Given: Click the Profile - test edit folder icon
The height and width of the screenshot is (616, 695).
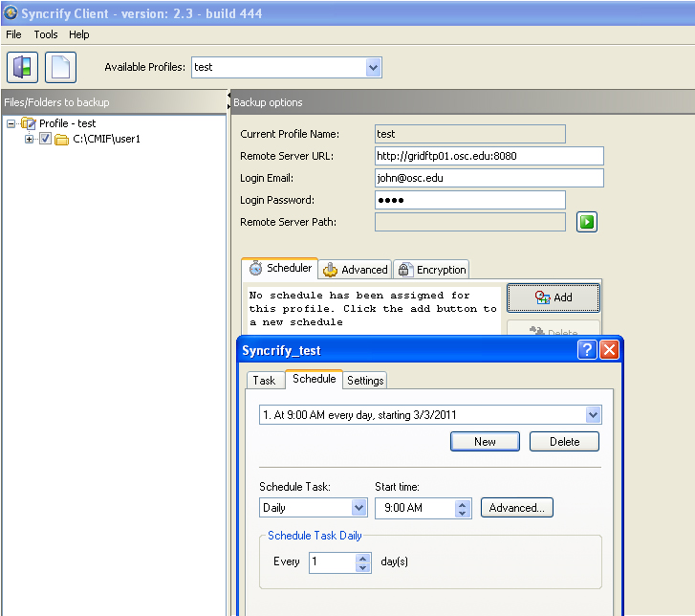Looking at the screenshot, I should pos(29,123).
